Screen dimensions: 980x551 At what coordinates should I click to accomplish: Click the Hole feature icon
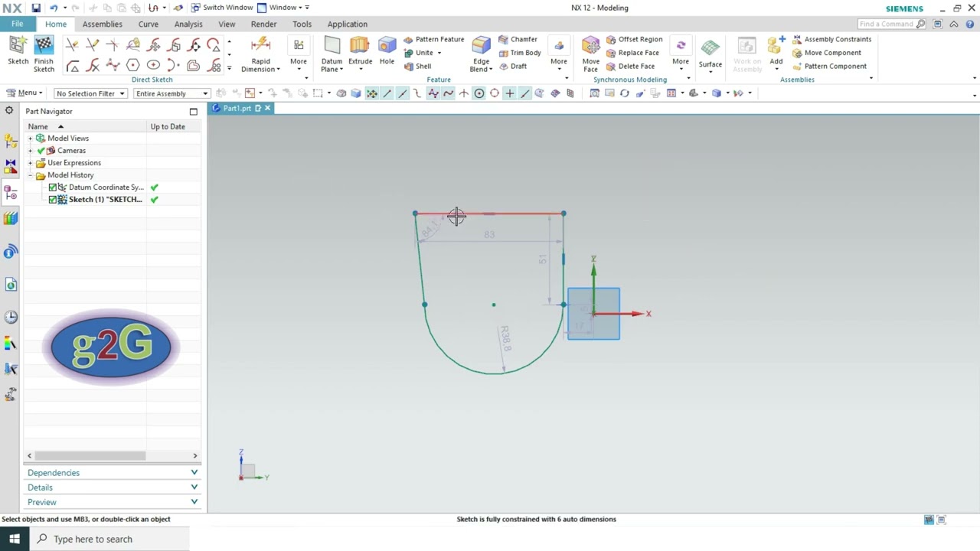[x=387, y=47]
